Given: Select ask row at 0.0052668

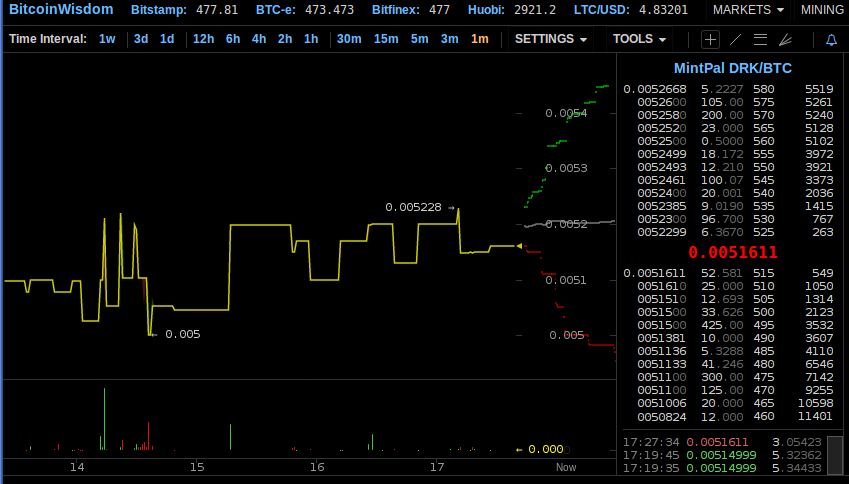Looking at the screenshot, I should tap(728, 89).
